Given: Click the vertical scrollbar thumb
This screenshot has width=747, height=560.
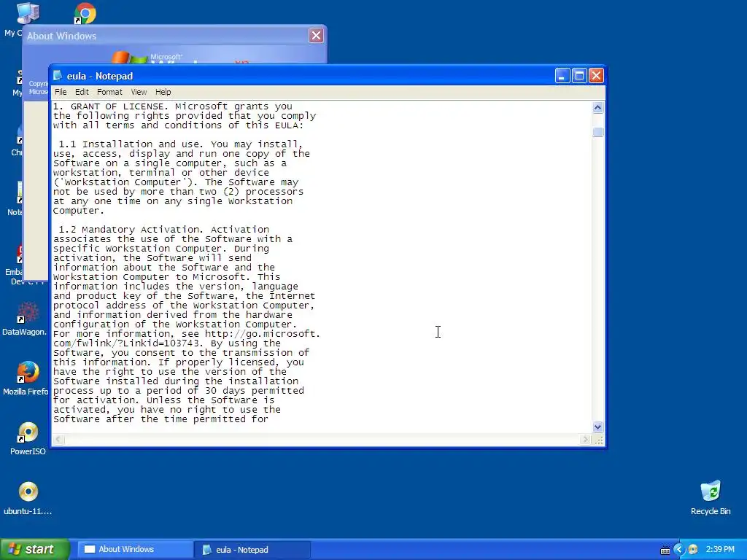Looking at the screenshot, I should [598, 132].
